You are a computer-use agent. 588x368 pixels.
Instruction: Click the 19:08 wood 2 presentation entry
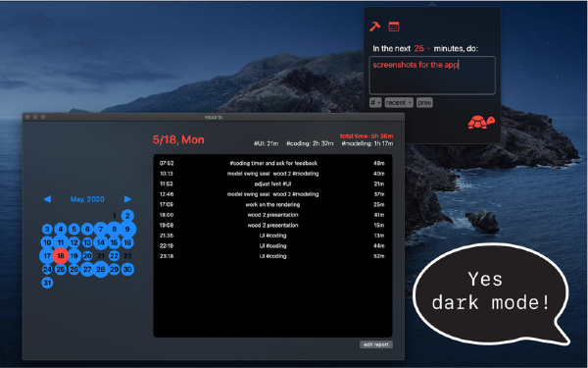click(272, 226)
